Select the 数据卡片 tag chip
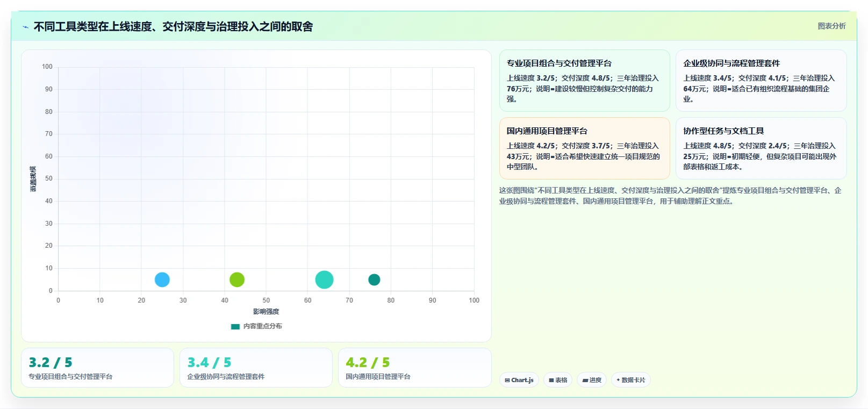Viewport: 868px width, 409px height. pyautogui.click(x=631, y=380)
